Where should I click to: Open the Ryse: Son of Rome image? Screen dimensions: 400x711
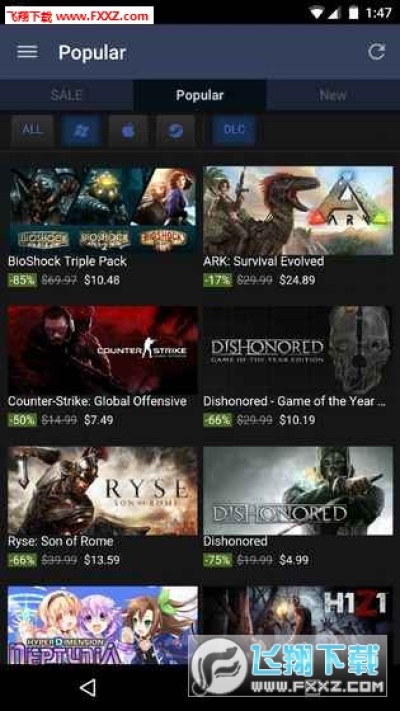102,490
